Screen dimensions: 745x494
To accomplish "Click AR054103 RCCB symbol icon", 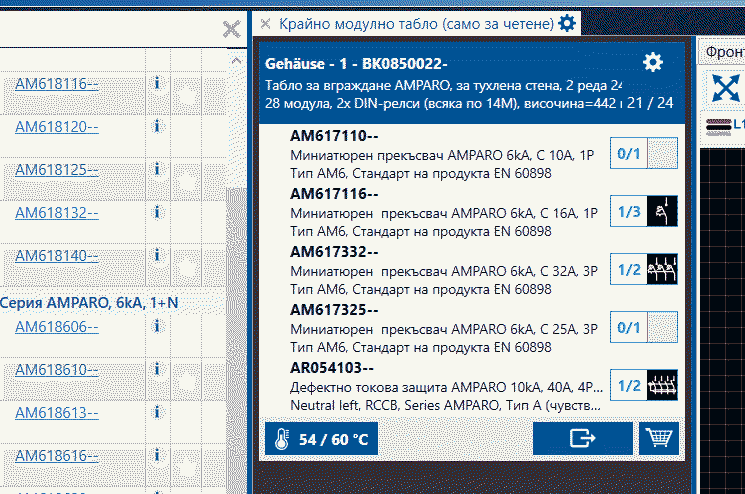I will (662, 385).
